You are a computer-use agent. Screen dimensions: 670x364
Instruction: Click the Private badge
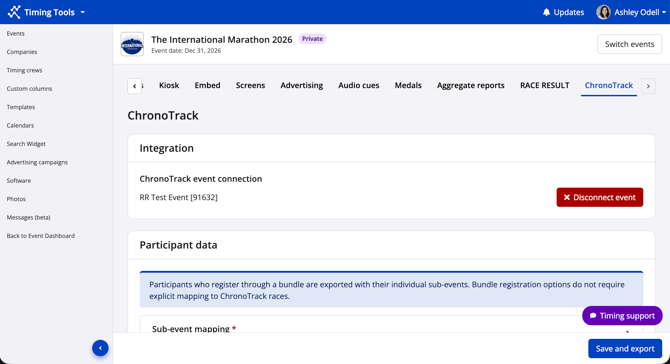tap(312, 39)
